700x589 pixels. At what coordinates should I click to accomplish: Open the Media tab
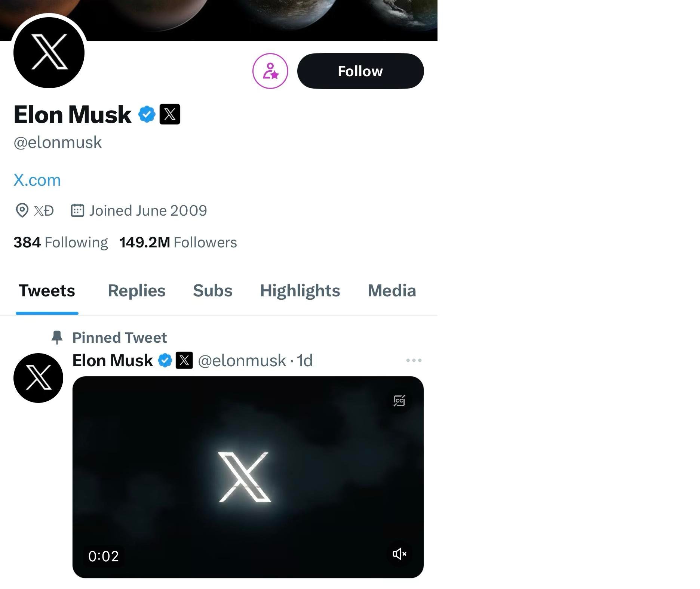(392, 291)
